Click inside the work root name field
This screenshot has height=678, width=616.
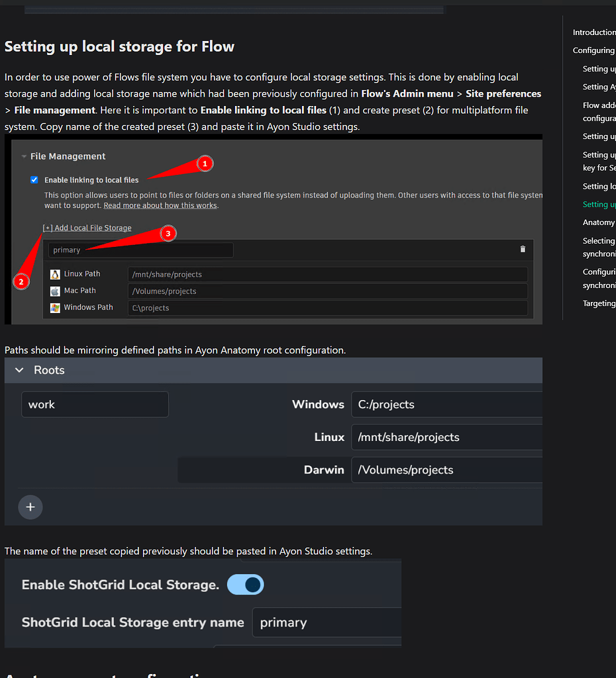tap(95, 404)
